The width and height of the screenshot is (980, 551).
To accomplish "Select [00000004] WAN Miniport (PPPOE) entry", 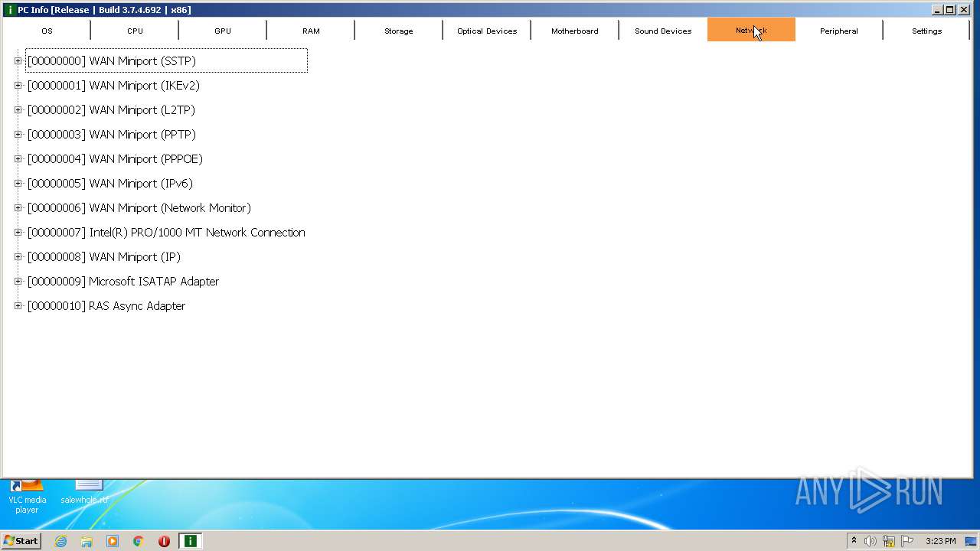I will (115, 159).
